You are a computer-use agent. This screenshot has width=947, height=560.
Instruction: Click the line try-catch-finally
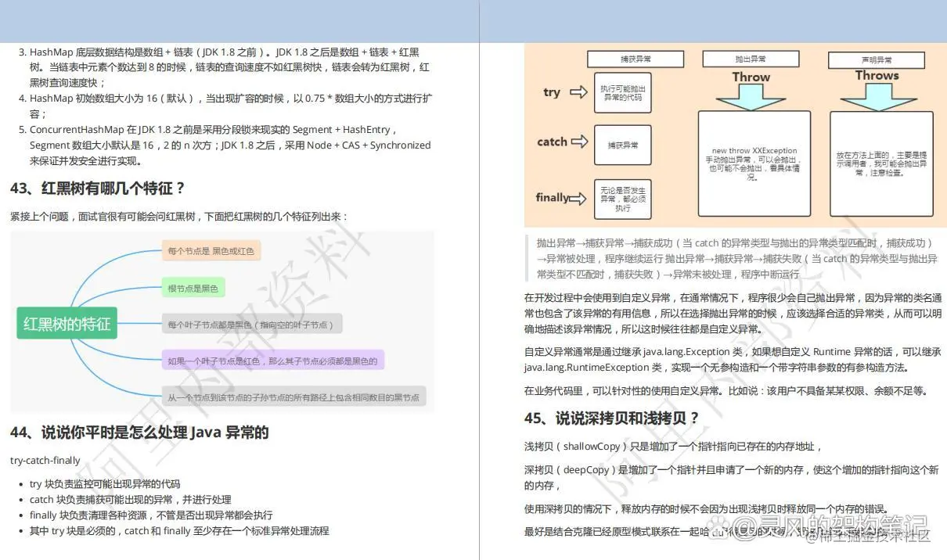coord(45,461)
